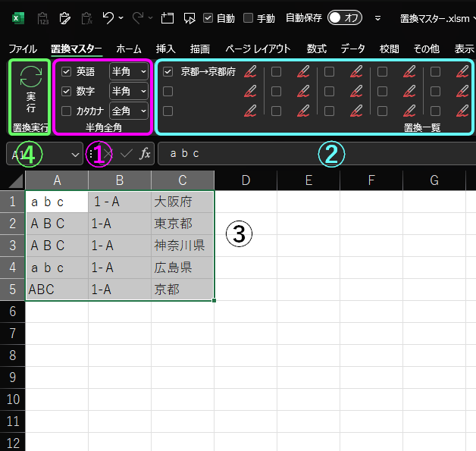
Task: Select column F header
Action: point(371,180)
